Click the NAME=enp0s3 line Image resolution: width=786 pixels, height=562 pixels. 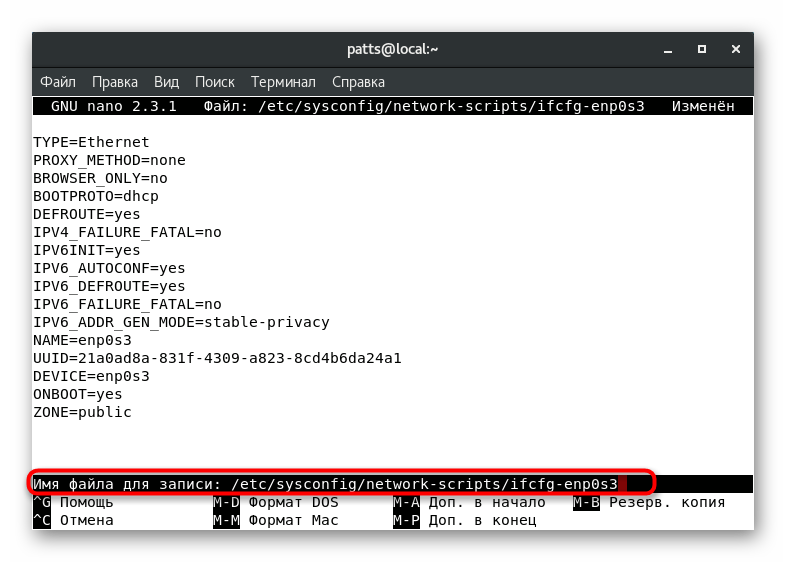tap(82, 340)
